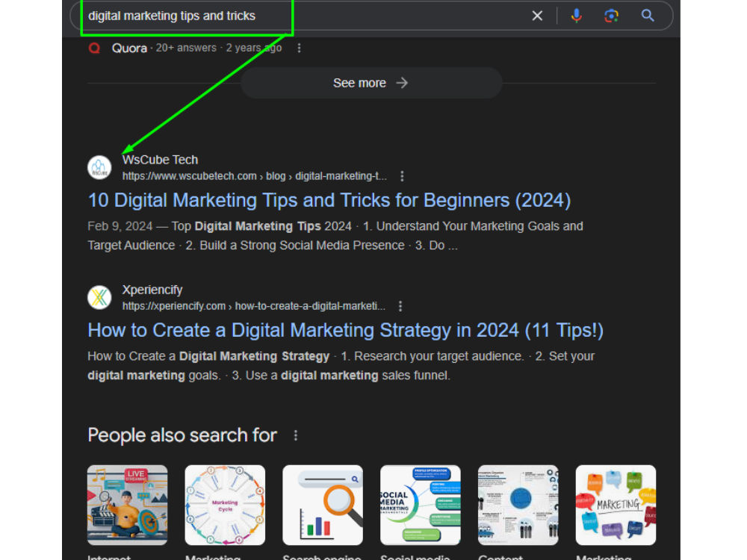Click the Xperiencify snippet about sales funnel
Image resolution: width=747 pixels, height=560 pixels.
[341, 366]
